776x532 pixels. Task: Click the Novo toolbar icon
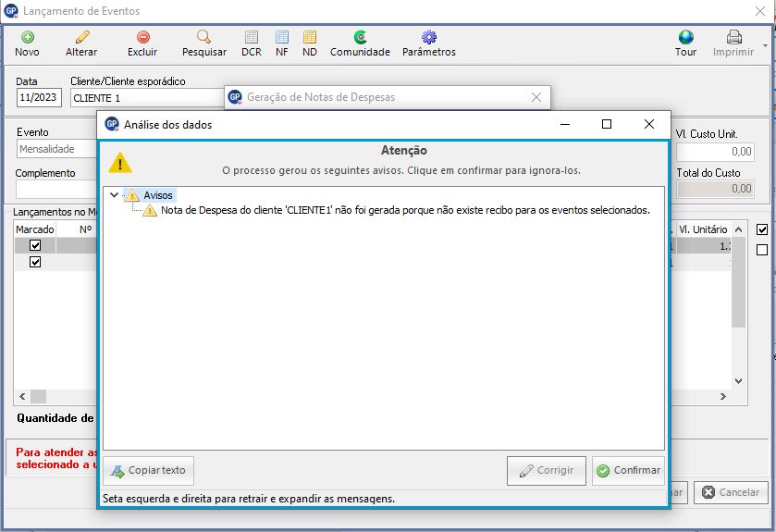[x=28, y=38]
